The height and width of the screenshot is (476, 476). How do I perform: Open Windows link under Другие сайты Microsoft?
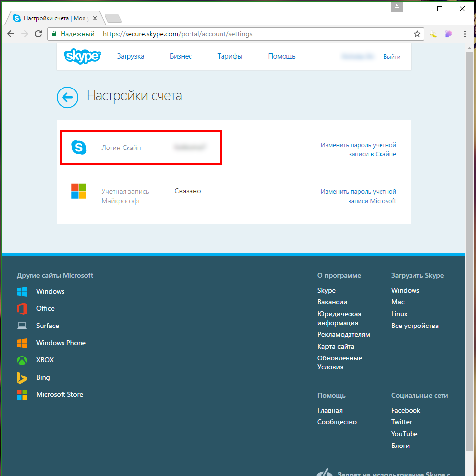pos(51,292)
